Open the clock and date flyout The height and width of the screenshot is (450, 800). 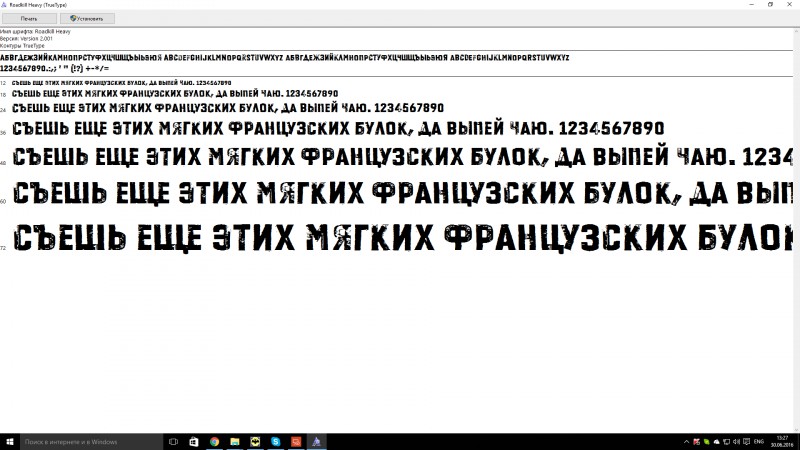coord(782,442)
